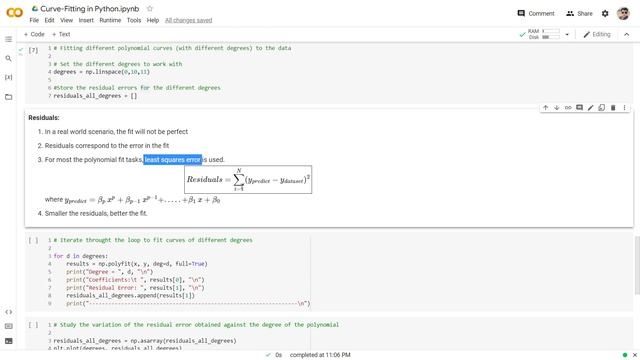Screen dimensions: 640x360
Task: Open the Tools menu
Action: coord(134,20)
